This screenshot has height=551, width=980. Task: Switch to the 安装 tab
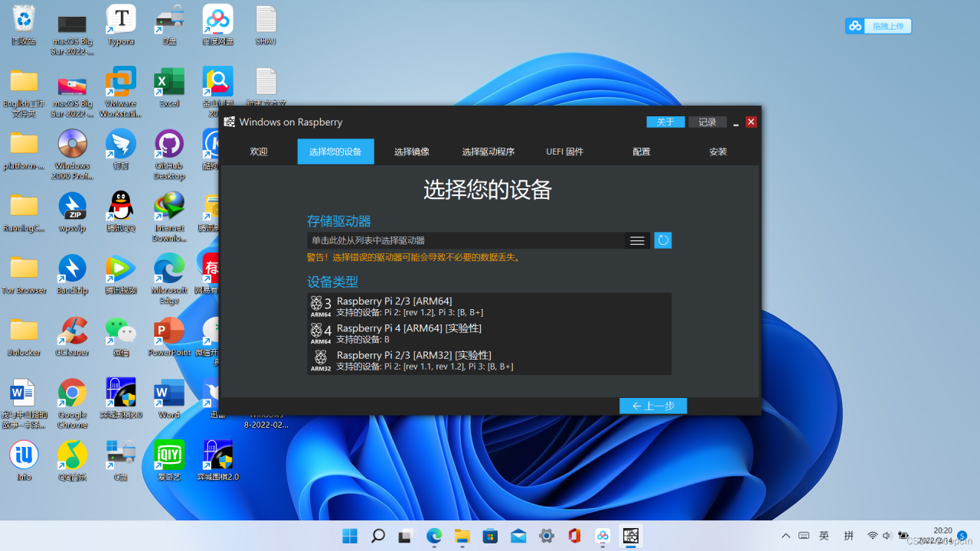click(718, 152)
